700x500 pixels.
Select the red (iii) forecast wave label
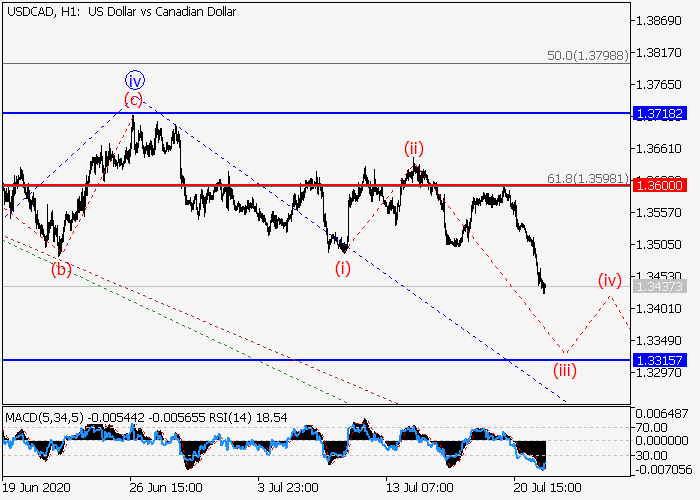[565, 370]
